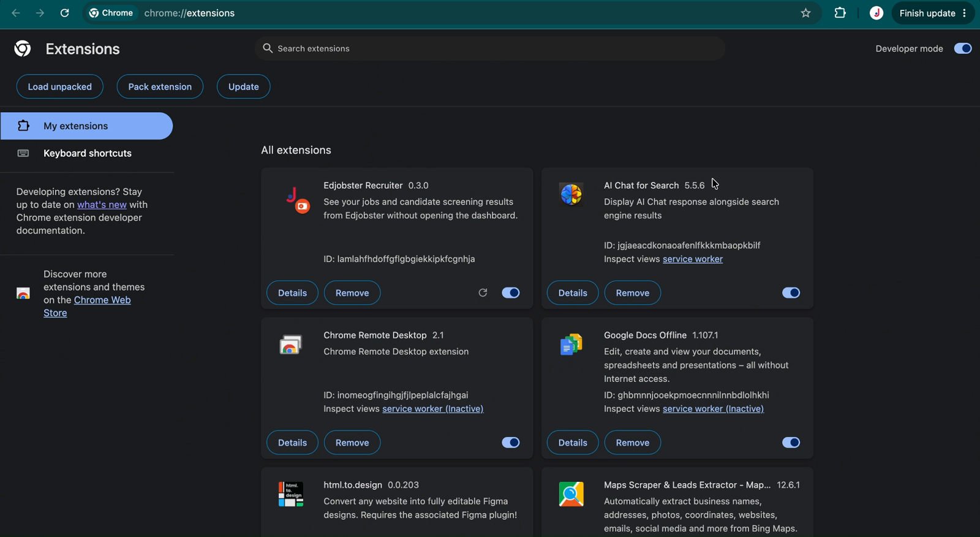Click the Chrome logo beside Extensions title
This screenshot has height=537, width=980.
23,48
